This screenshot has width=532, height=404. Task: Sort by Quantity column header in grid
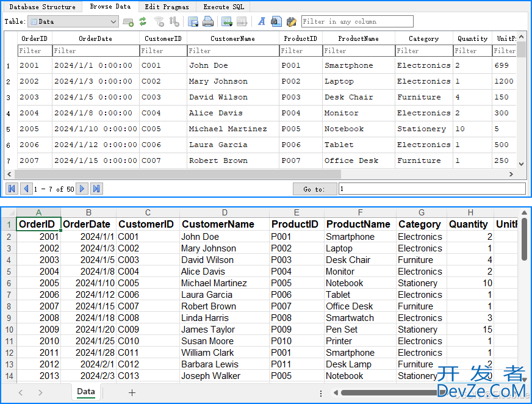[x=472, y=38]
